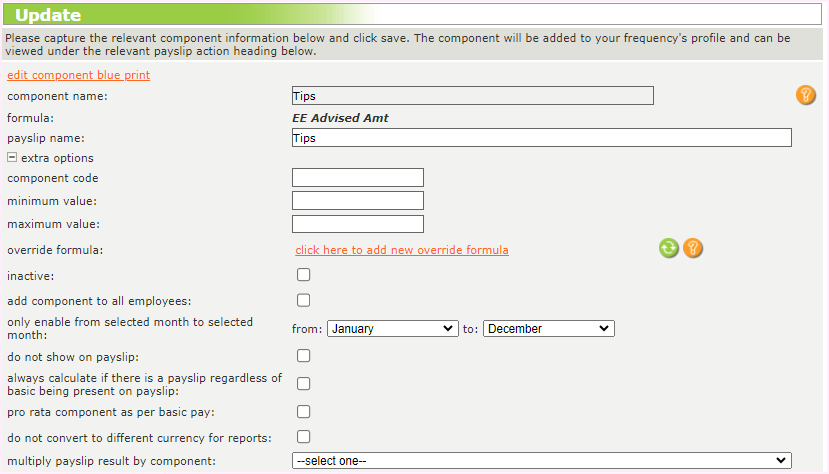
Task: Click the payslip name text field
Action: 541,138
